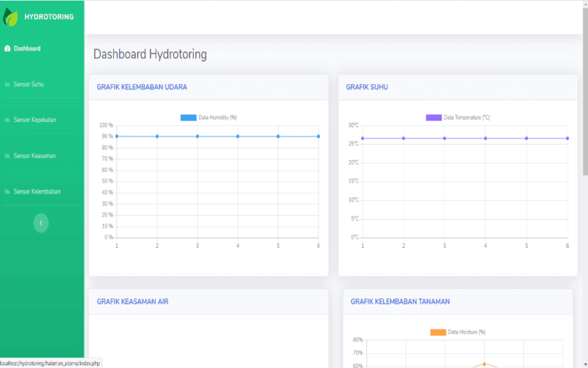Click the 100 % label on humidity axis
The height and width of the screenshot is (368, 588).
pos(106,125)
